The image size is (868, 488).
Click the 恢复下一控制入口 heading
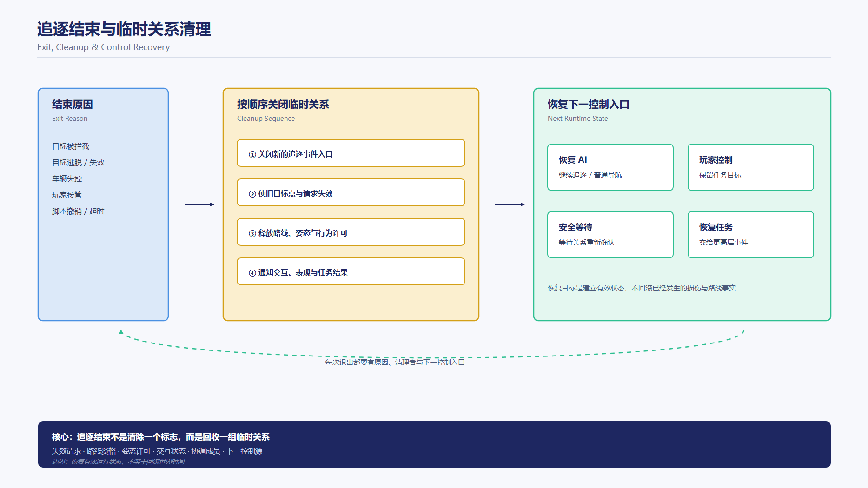pos(589,105)
